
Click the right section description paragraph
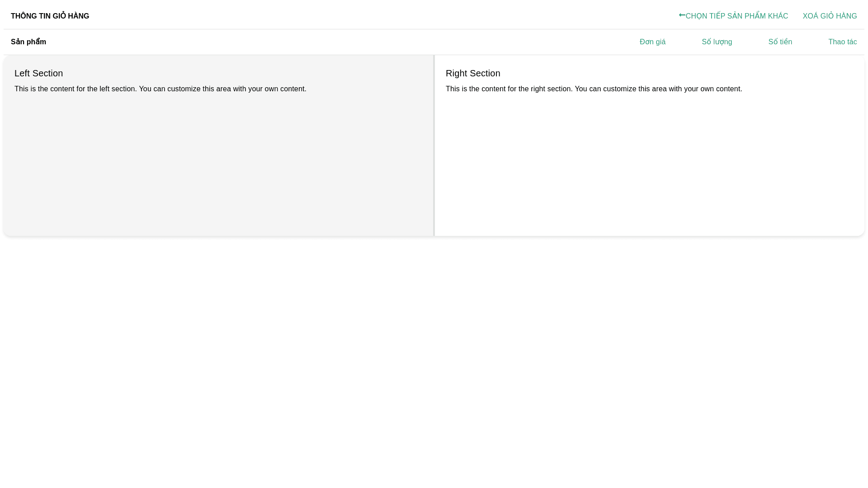[594, 89]
